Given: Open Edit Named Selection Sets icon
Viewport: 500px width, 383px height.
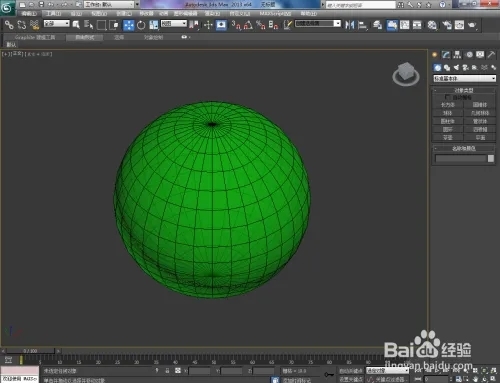Looking at the screenshot, I should pyautogui.click(x=288, y=25).
